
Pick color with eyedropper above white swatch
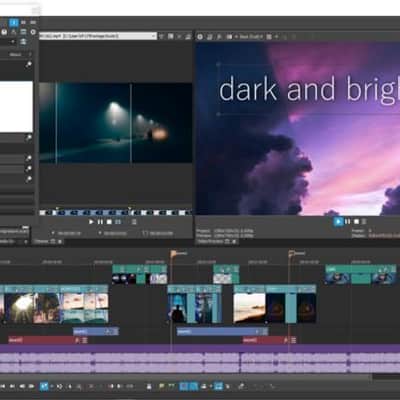[29, 65]
